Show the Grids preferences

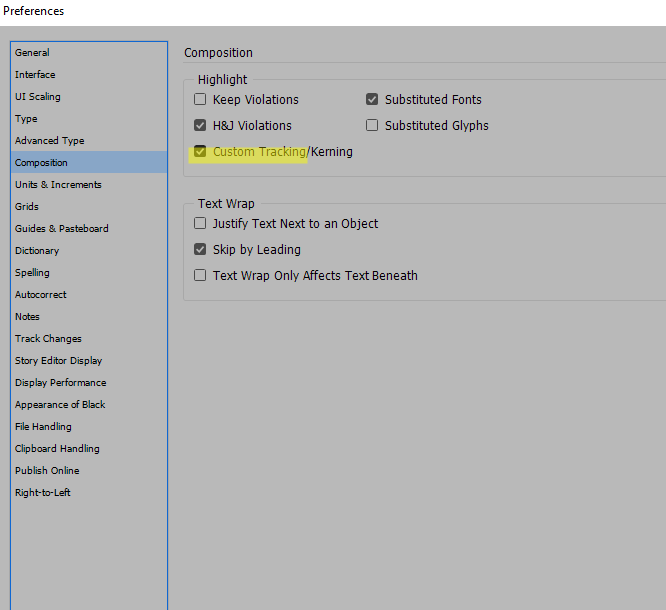27,207
